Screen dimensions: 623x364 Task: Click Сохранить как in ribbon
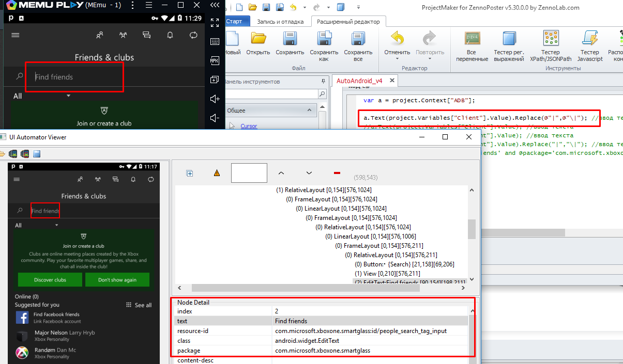point(324,46)
